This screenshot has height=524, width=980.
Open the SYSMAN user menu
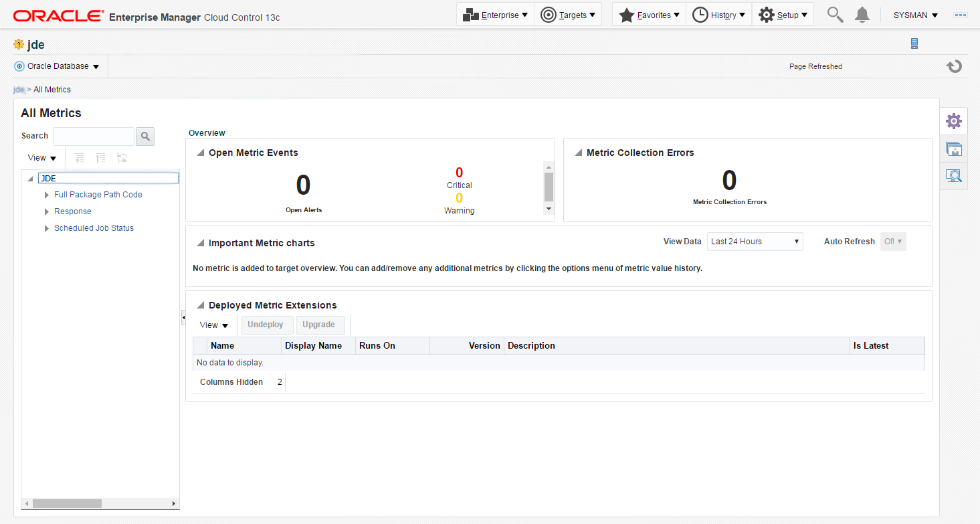point(915,15)
